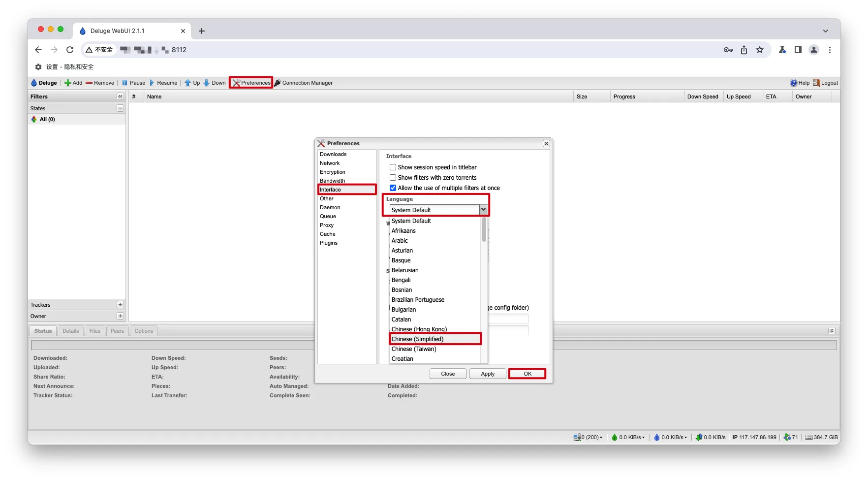
Task: Reload the browser page
Action: (x=70, y=50)
